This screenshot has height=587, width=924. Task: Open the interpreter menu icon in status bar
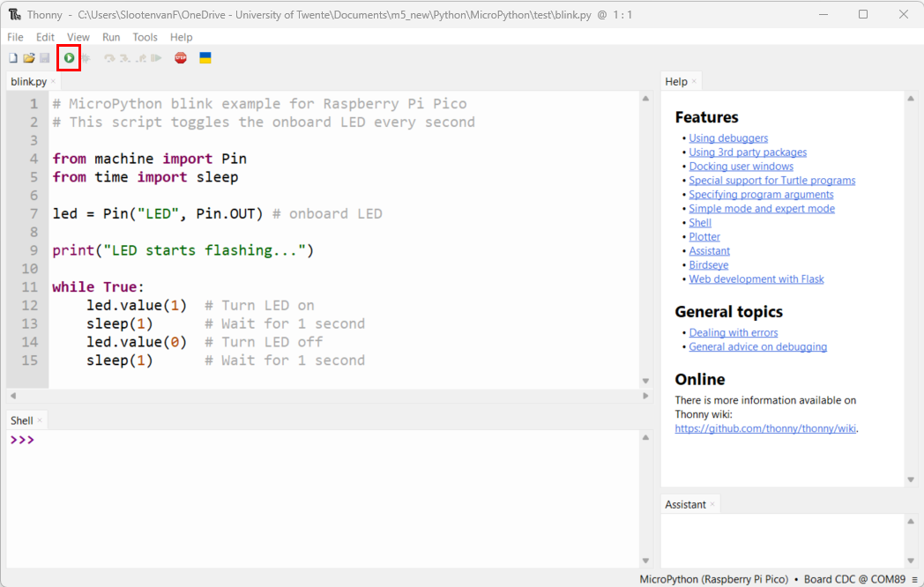(x=914, y=579)
